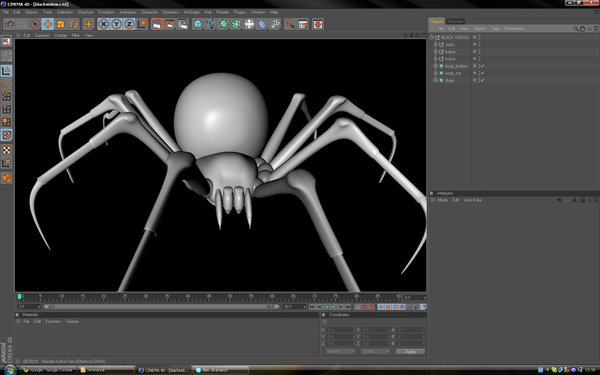Expand the body_bottom object

(x=435, y=66)
